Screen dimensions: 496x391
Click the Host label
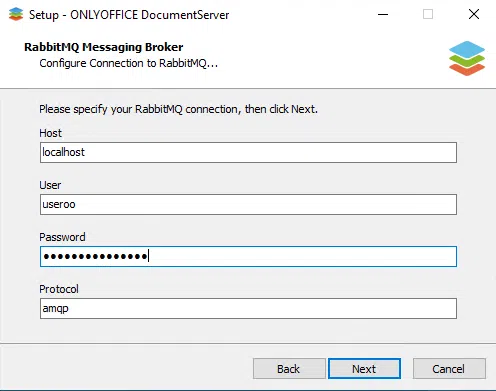tap(50, 133)
